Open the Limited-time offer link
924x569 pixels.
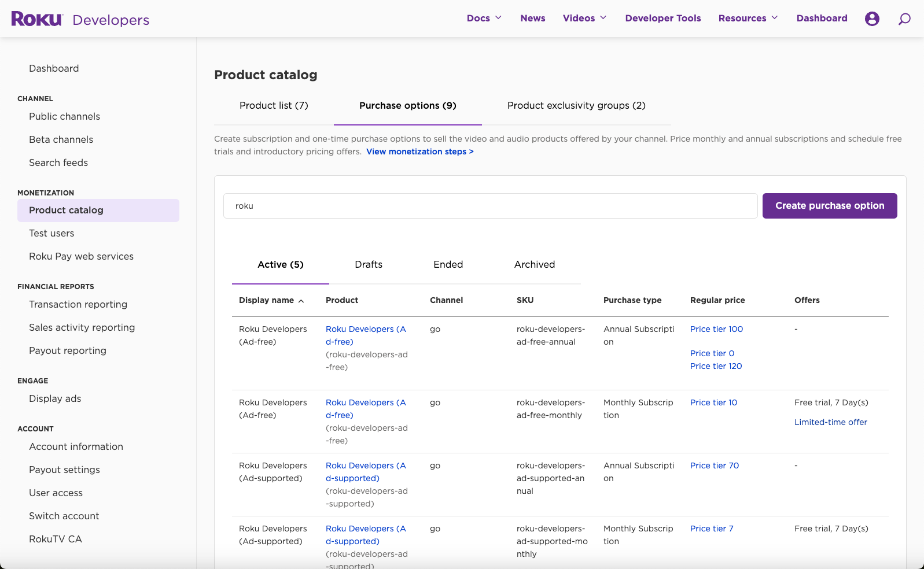[830, 423]
